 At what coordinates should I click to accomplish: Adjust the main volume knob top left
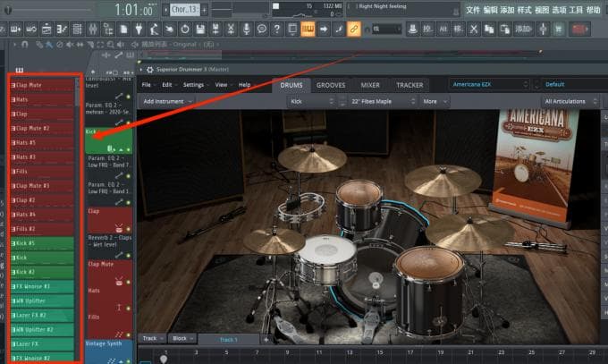click(8, 10)
